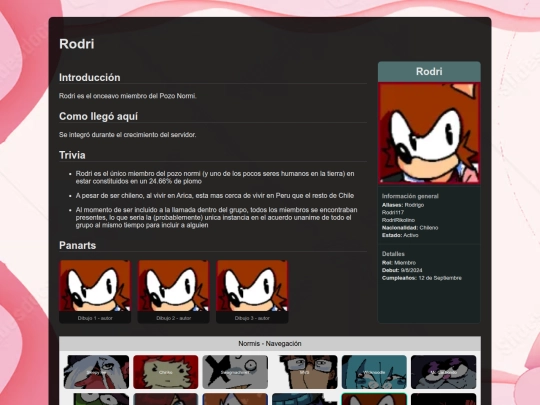Click the Rodri page title
The image size is (540, 405).
pyautogui.click(x=76, y=44)
